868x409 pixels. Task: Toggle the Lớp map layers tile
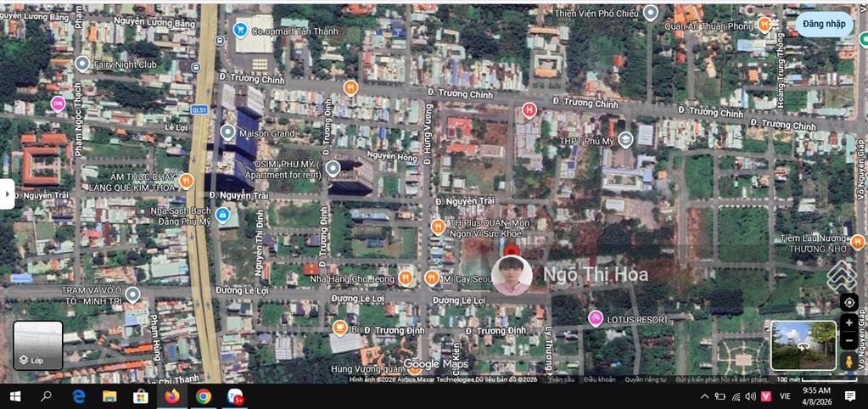(x=37, y=345)
